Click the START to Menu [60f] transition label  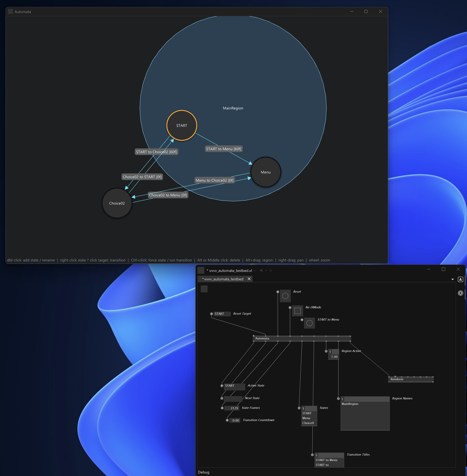[x=224, y=149]
